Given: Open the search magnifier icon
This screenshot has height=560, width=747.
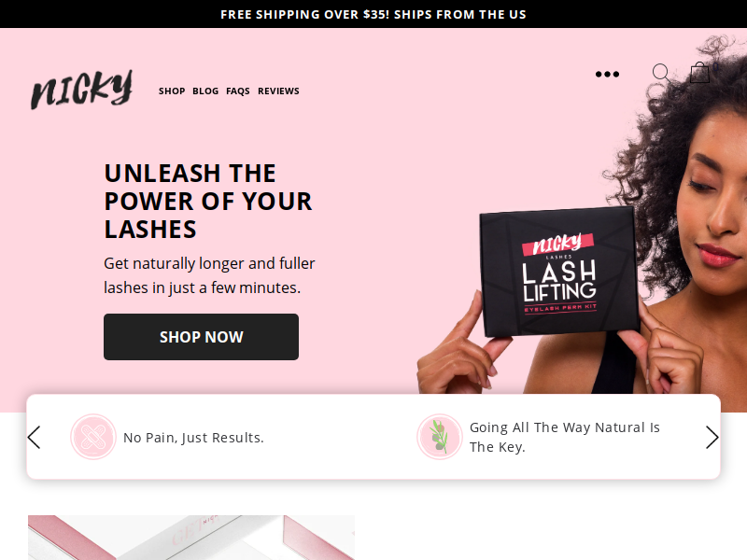Looking at the screenshot, I should pos(661,73).
